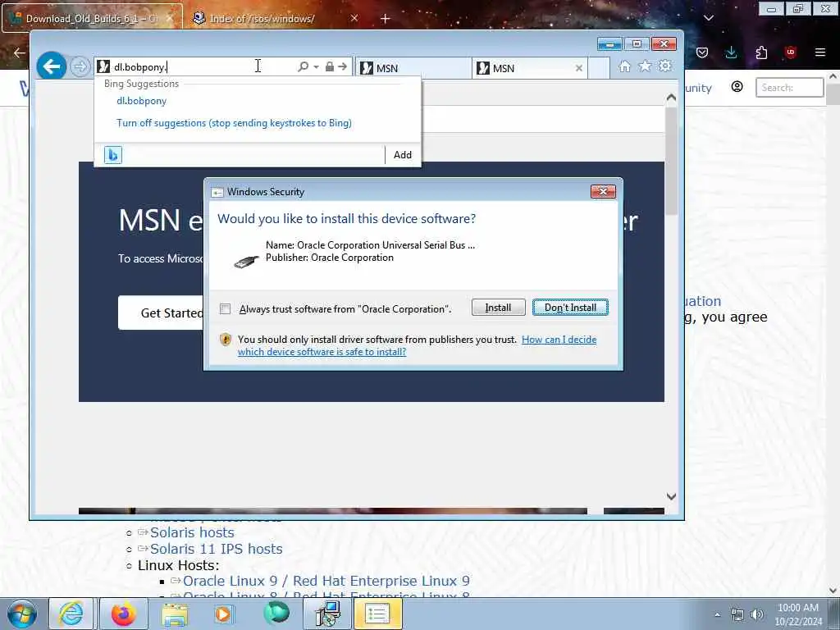Switch to the first MSN tab in IE

pyautogui.click(x=413, y=68)
